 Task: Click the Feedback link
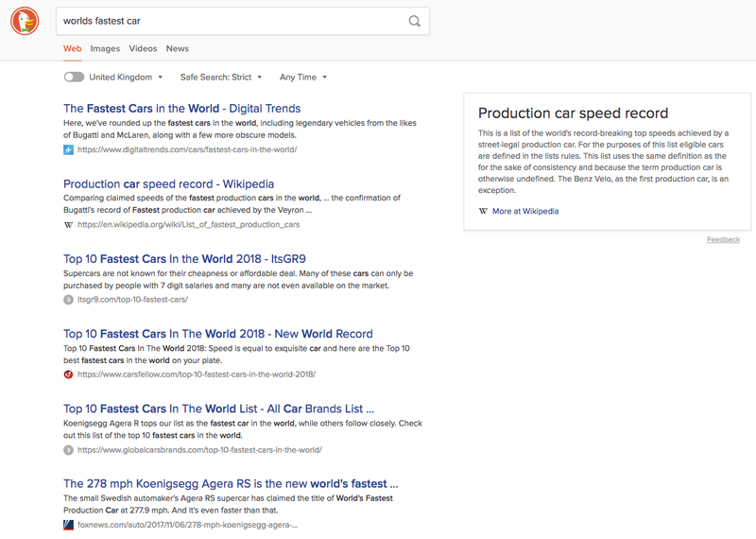723,239
